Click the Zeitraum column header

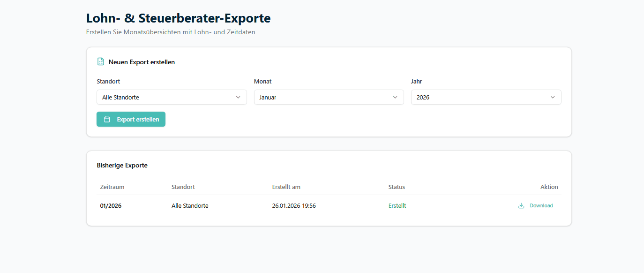pyautogui.click(x=112, y=187)
